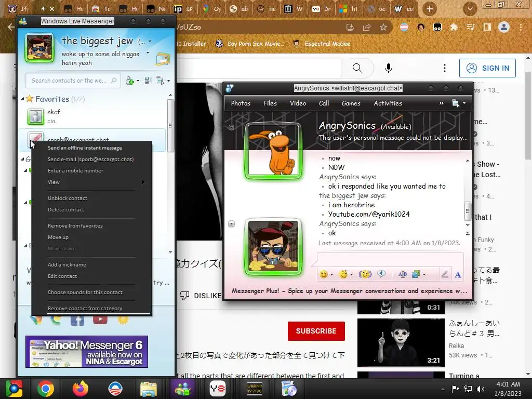The image size is (532, 399).
Task: Click the Facebook icon at Messenger bottom bar
Action: point(77,320)
